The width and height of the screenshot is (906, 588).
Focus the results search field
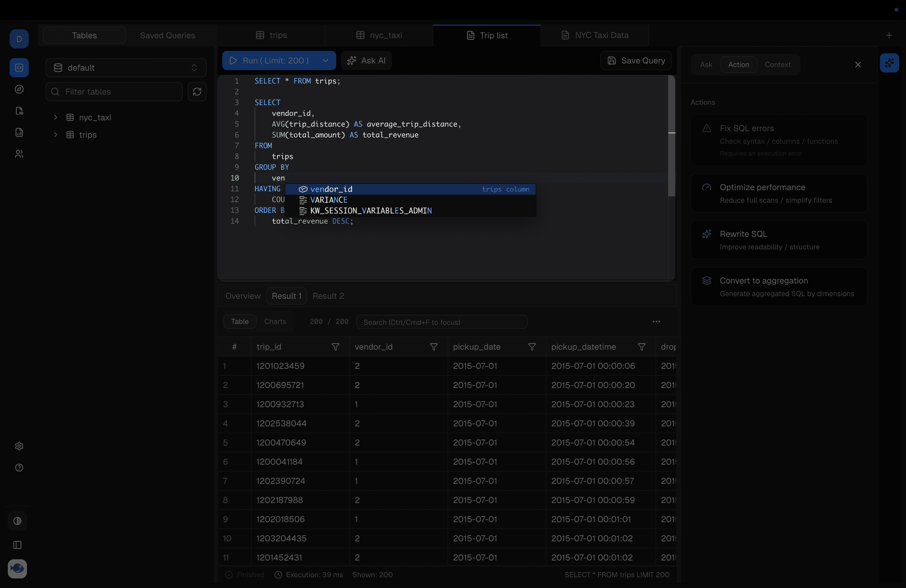[442, 322]
